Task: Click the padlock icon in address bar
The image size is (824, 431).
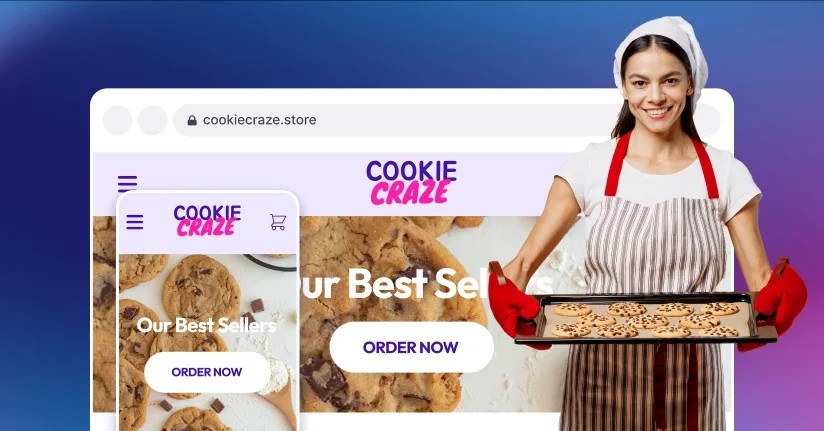Action: 192,120
